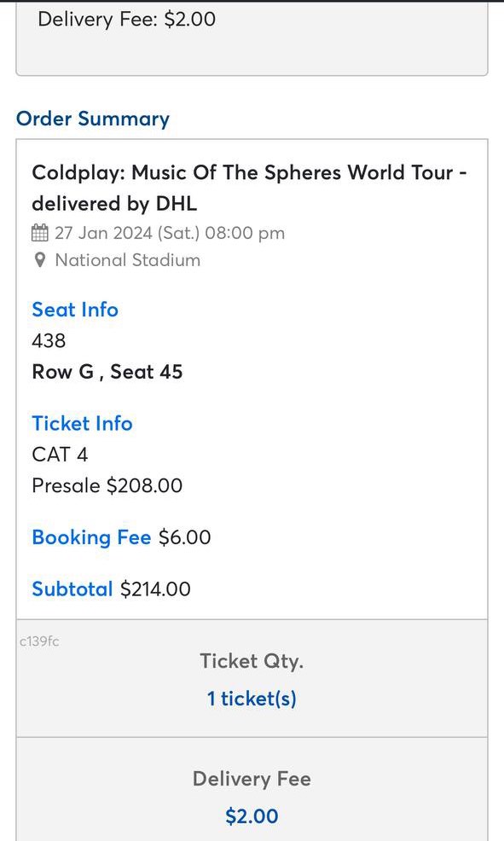The width and height of the screenshot is (504, 841).
Task: Select the Ticket Qty. label
Action: [252, 661]
